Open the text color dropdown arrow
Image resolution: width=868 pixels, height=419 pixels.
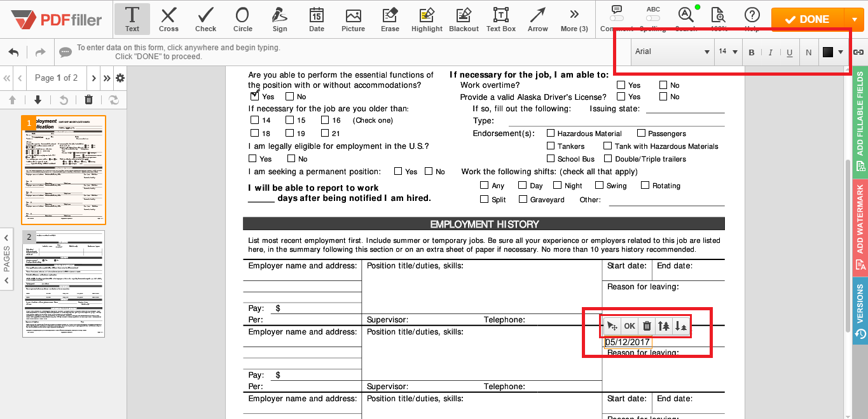841,52
